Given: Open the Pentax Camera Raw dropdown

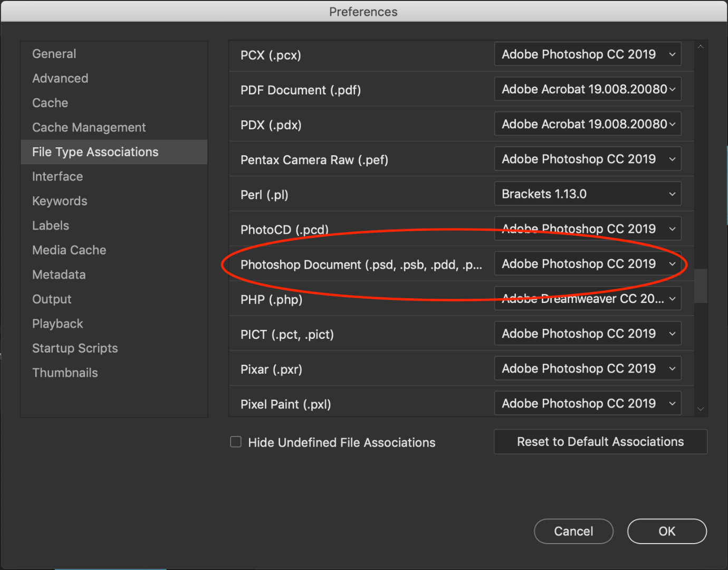Looking at the screenshot, I should (x=587, y=158).
